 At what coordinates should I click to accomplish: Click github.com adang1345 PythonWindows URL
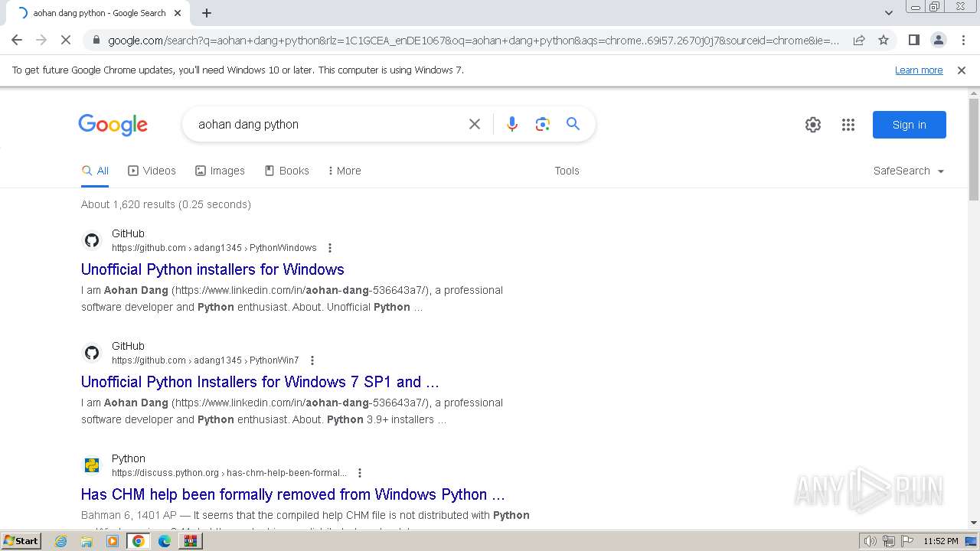click(214, 248)
